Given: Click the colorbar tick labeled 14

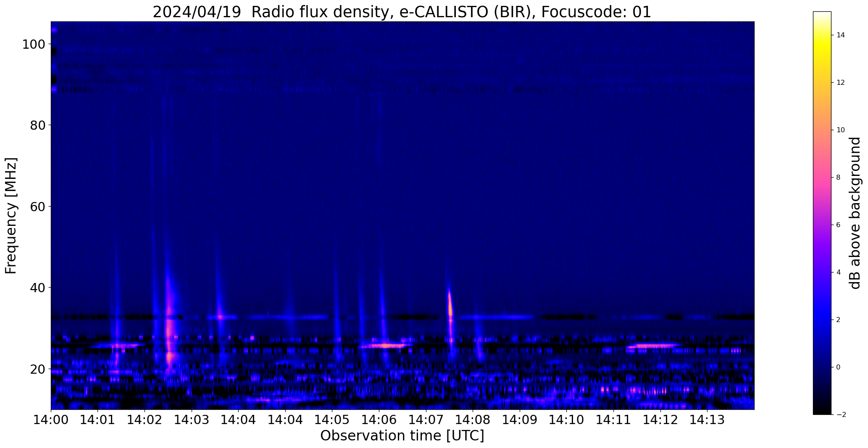Looking at the screenshot, I should coord(840,35).
